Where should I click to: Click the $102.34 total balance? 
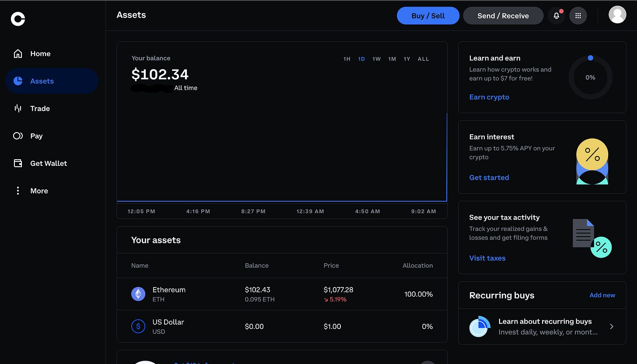pos(160,74)
